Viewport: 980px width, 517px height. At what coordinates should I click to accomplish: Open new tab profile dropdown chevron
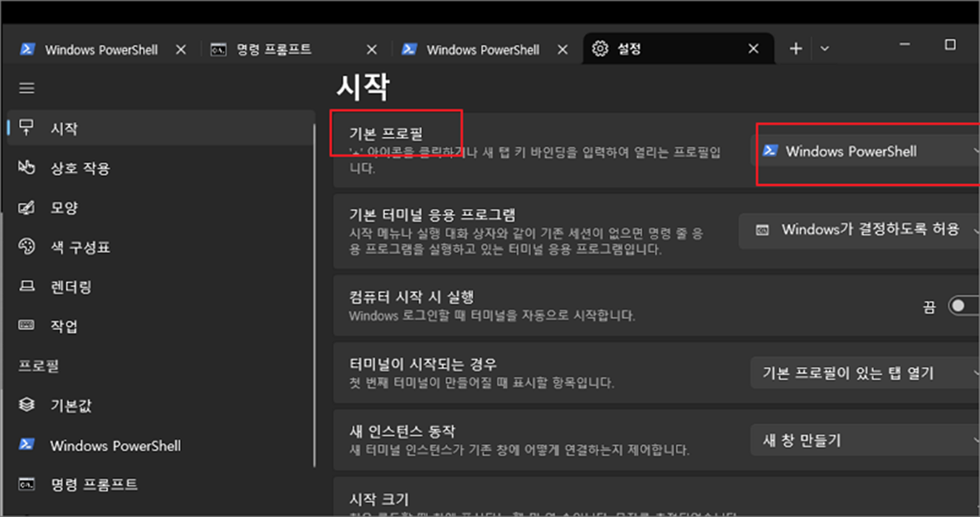click(x=825, y=49)
